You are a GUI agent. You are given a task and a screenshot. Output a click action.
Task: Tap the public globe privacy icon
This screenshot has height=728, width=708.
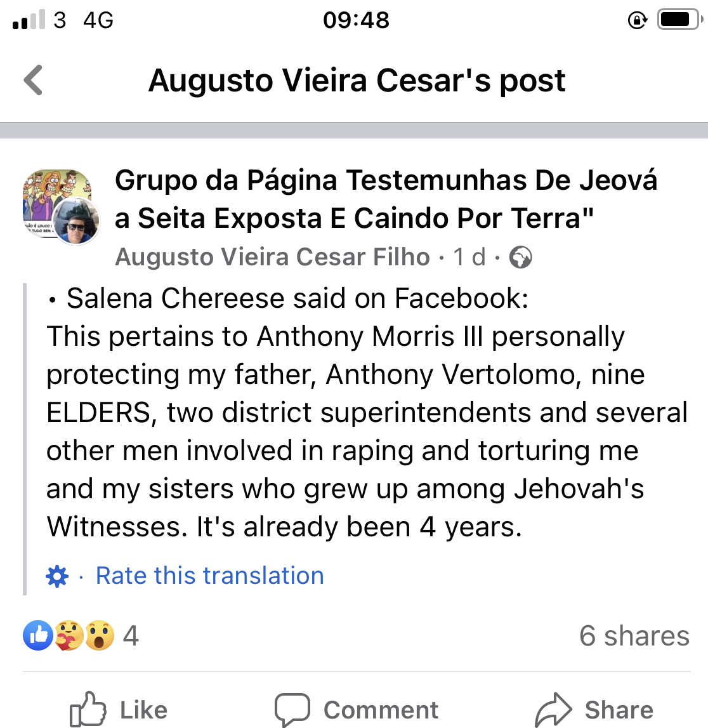point(521,258)
